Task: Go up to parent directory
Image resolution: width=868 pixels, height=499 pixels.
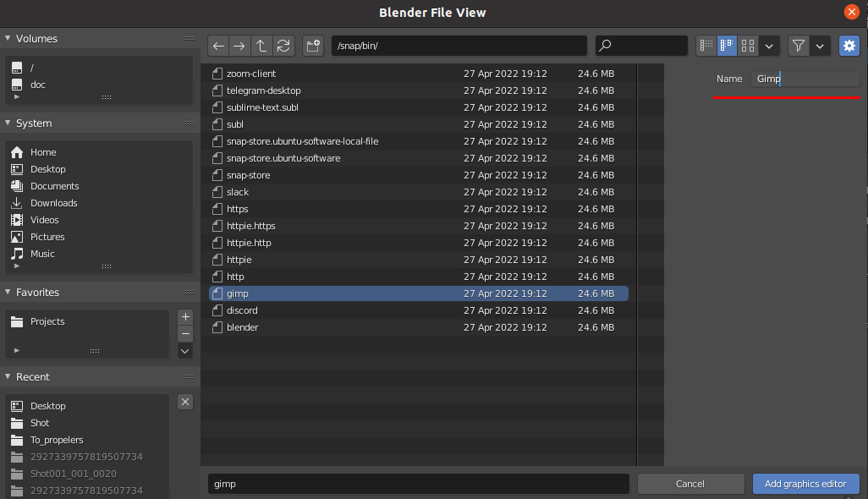Action: (261, 46)
